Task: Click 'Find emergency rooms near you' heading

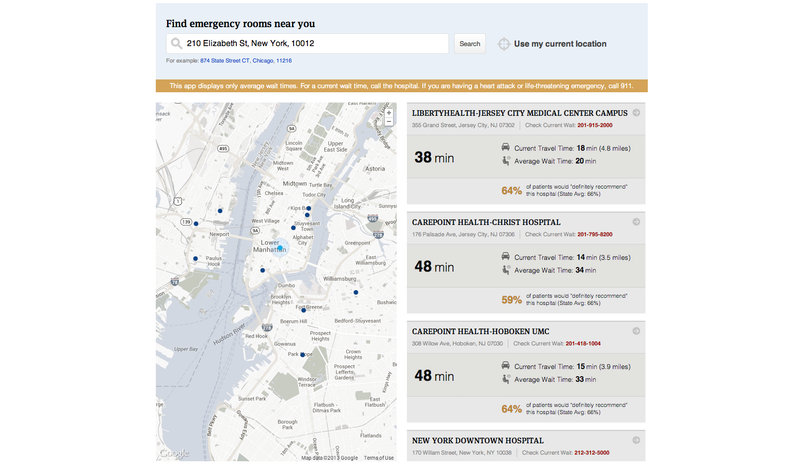Action: tap(240, 23)
